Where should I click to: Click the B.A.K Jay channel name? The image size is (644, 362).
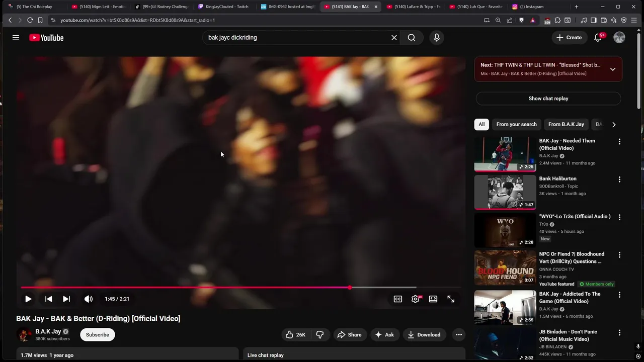pyautogui.click(x=48, y=331)
